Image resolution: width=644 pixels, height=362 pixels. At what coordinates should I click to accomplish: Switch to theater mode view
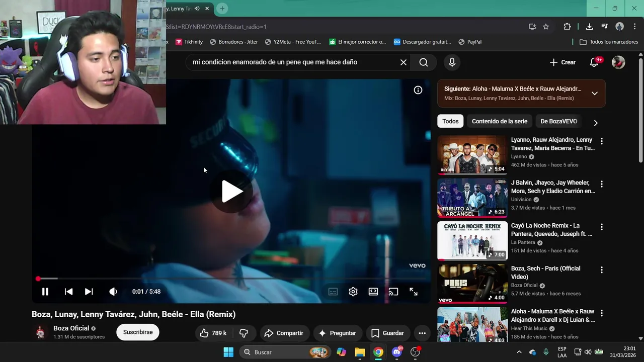(373, 292)
